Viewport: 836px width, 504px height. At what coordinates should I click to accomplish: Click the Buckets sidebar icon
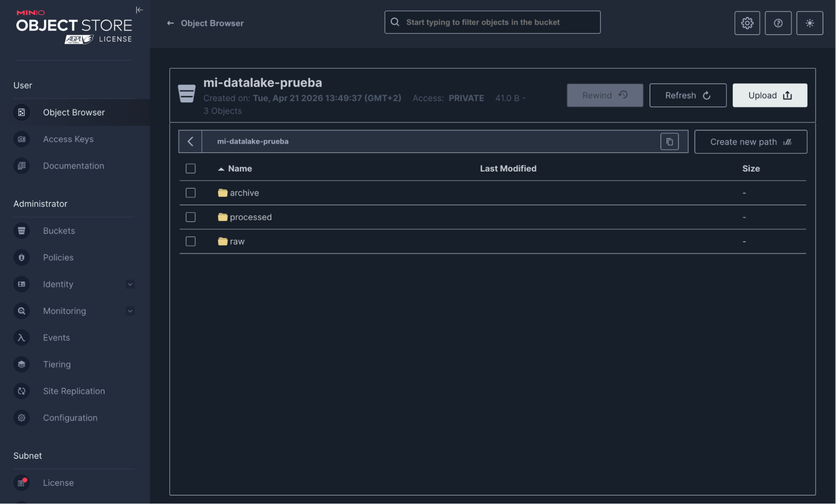(21, 230)
